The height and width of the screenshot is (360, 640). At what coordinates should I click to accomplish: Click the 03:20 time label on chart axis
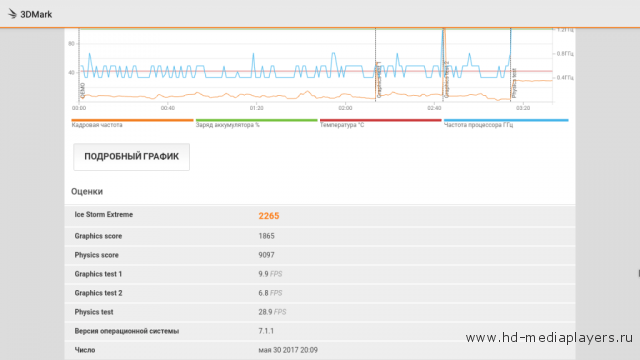tap(523, 108)
